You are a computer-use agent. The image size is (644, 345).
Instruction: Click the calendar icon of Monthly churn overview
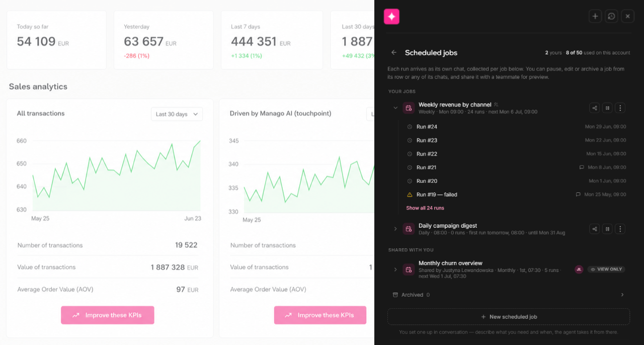[x=409, y=269]
